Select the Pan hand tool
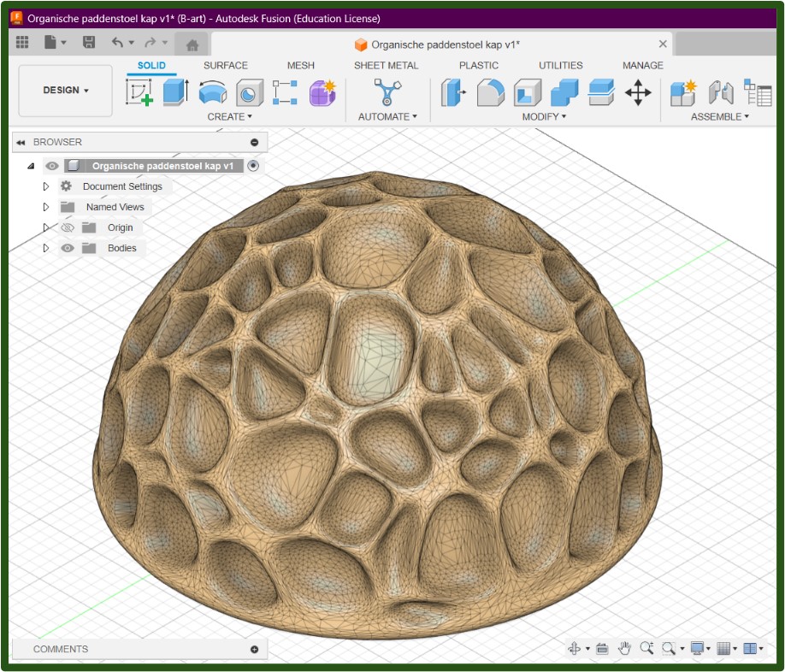This screenshot has width=785, height=672. click(x=624, y=648)
